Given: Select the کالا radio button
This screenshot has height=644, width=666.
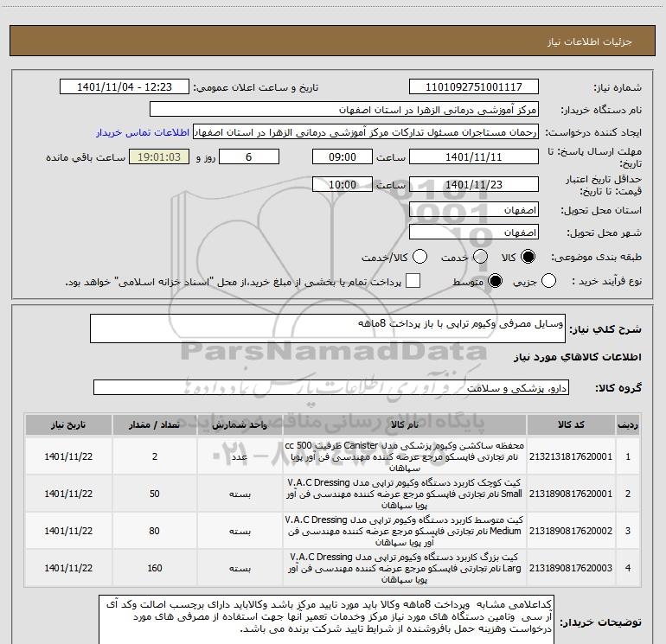Looking at the screenshot, I should click(x=528, y=257).
